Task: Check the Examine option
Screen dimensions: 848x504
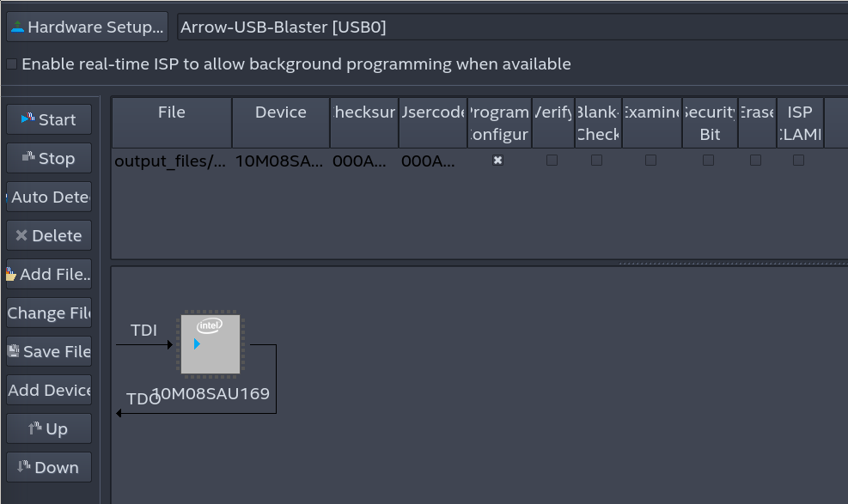Action: coord(650,161)
